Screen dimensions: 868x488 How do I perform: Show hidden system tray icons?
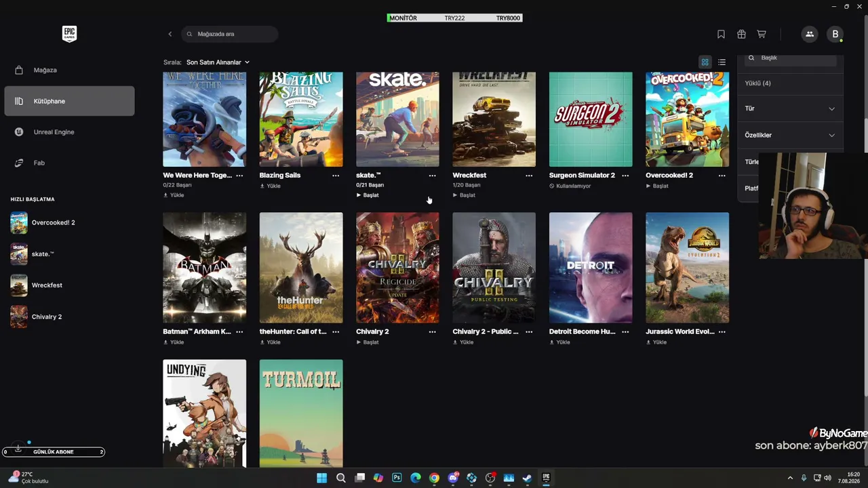(x=790, y=478)
